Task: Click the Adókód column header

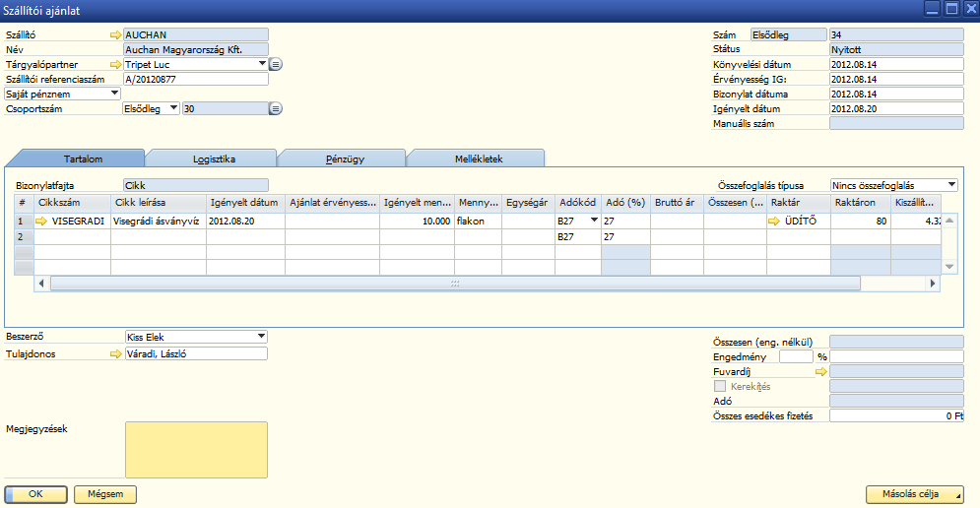Action: coord(578,203)
